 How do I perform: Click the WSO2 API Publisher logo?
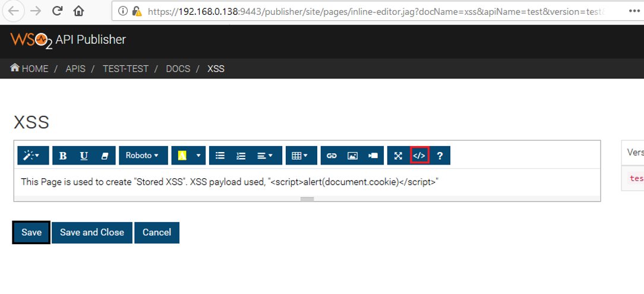click(68, 40)
